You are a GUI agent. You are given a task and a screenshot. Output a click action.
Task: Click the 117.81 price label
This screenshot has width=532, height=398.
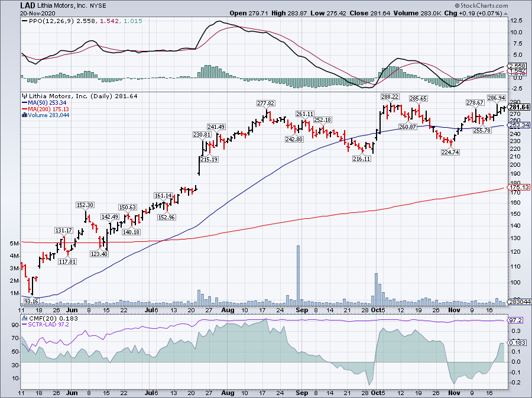(x=67, y=261)
